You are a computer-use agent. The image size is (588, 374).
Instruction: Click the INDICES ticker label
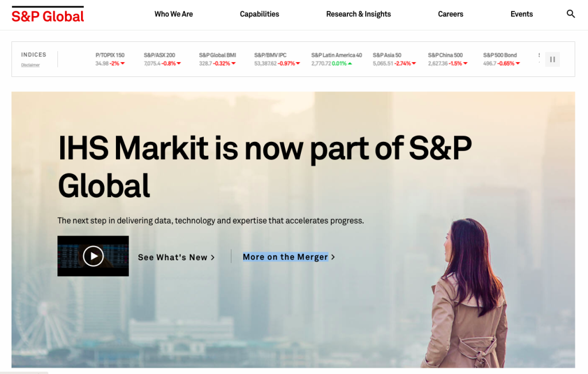coord(34,55)
